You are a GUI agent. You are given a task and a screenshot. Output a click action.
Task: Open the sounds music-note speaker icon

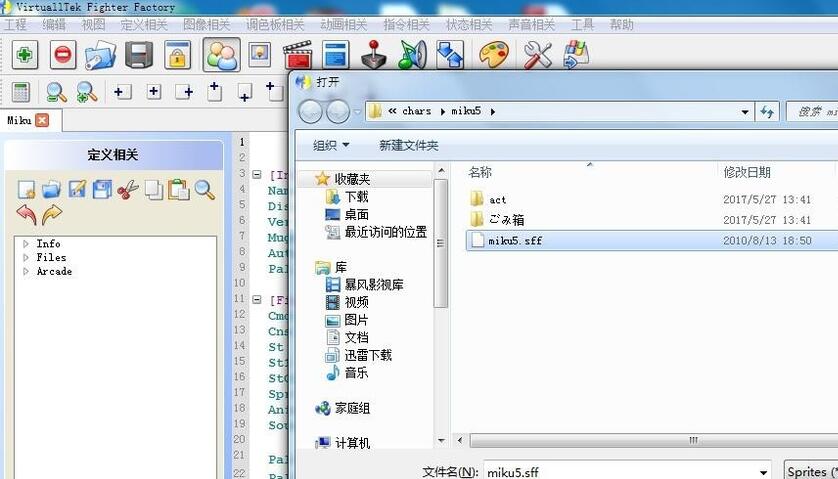[412, 55]
